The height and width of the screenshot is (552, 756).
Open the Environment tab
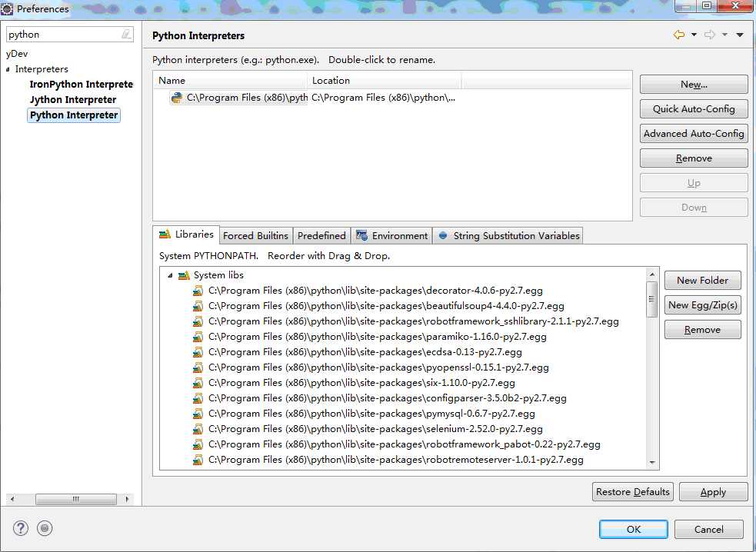pos(391,236)
